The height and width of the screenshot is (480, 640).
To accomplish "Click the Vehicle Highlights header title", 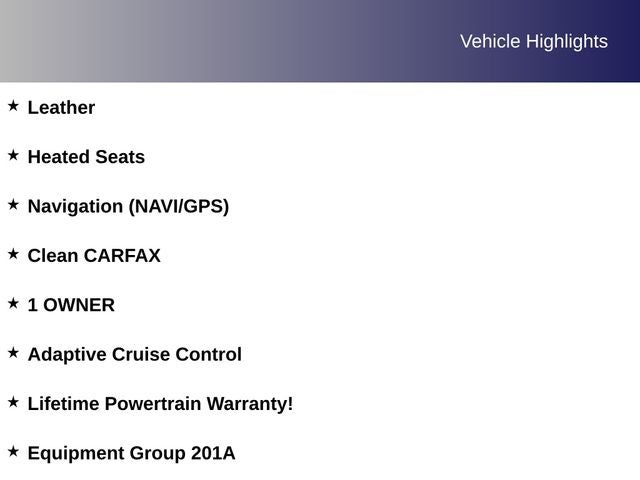I will click(x=533, y=41).
